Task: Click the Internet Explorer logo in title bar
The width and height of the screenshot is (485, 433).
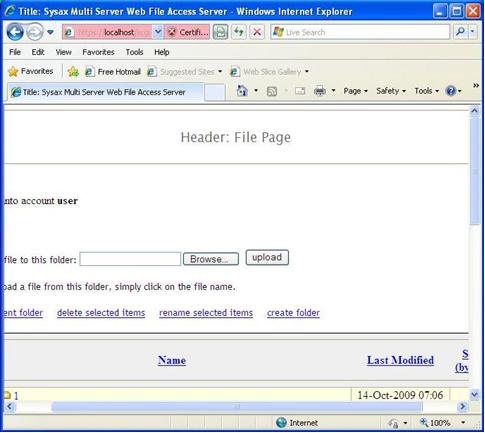Action: click(10, 11)
